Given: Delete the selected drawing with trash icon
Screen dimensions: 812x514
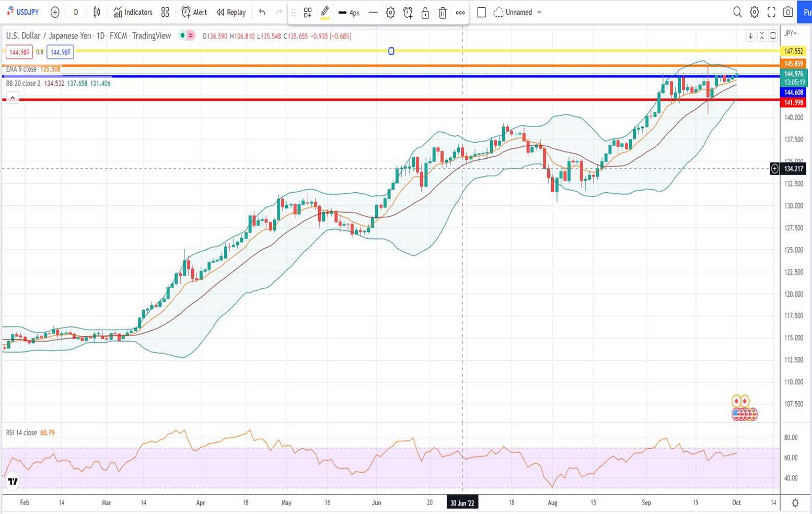Looking at the screenshot, I should [443, 13].
